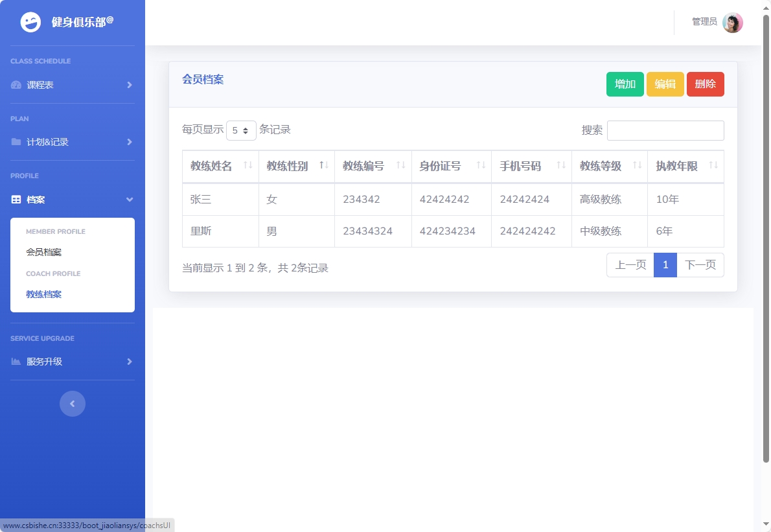The width and height of the screenshot is (771, 532).
Task: Toggle sorting on the 教练性别 column
Action: tap(324, 166)
